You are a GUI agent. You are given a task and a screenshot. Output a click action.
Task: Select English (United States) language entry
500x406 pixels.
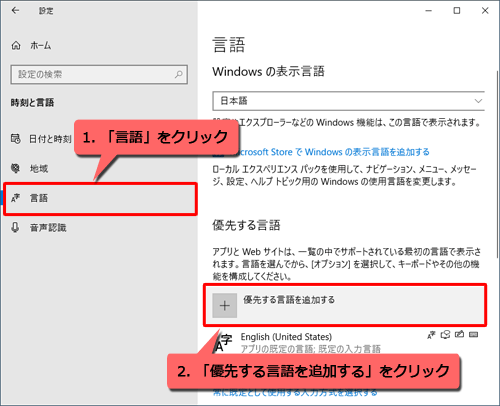click(345, 342)
